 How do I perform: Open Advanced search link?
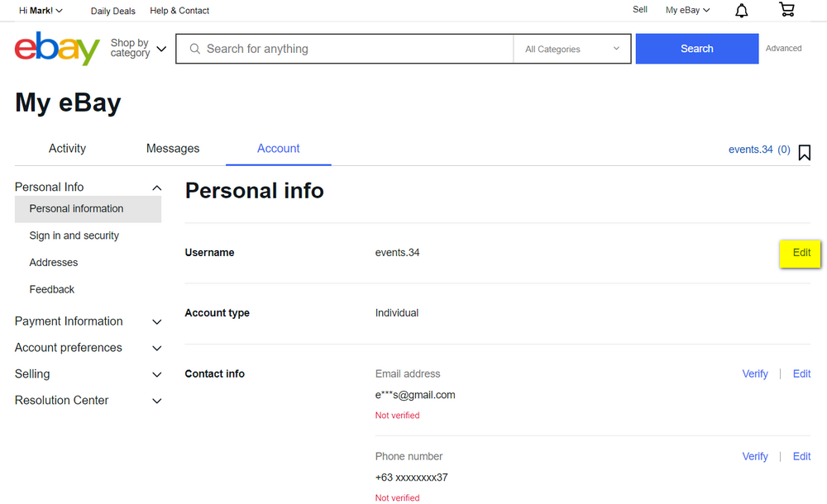click(x=783, y=49)
